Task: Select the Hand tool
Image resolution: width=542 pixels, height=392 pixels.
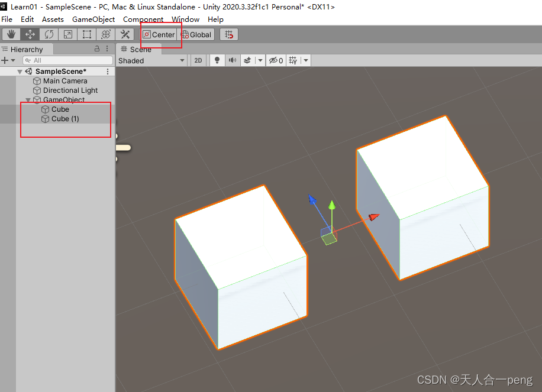Action: point(11,34)
